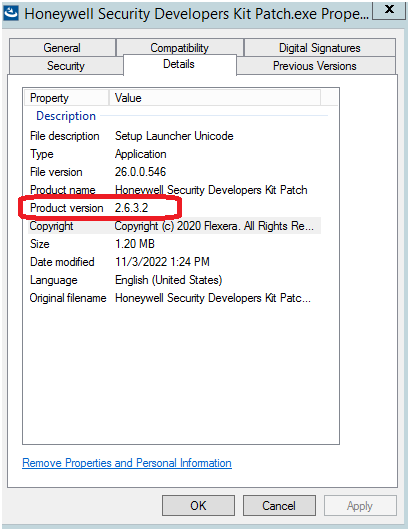Click the Value column header

click(x=215, y=98)
